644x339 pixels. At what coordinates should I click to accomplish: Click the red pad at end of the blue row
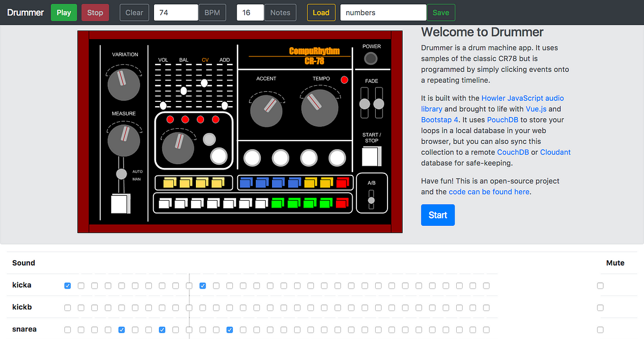(x=342, y=183)
